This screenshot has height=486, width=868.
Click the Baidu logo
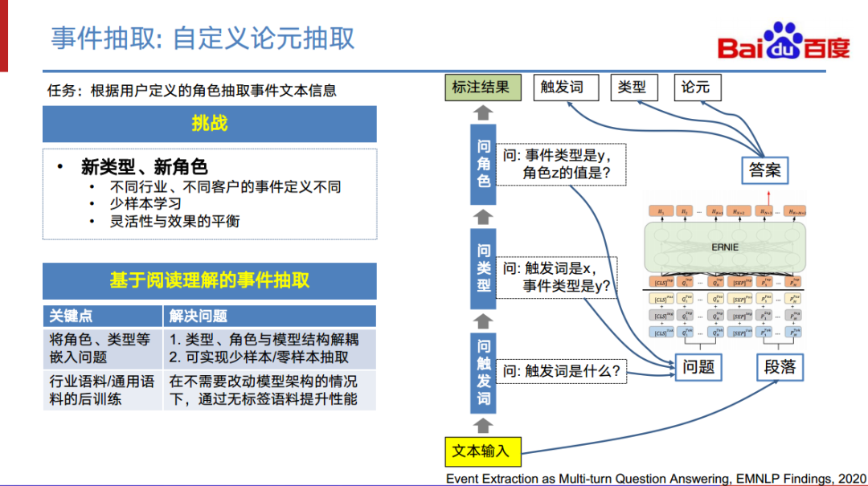(784, 41)
